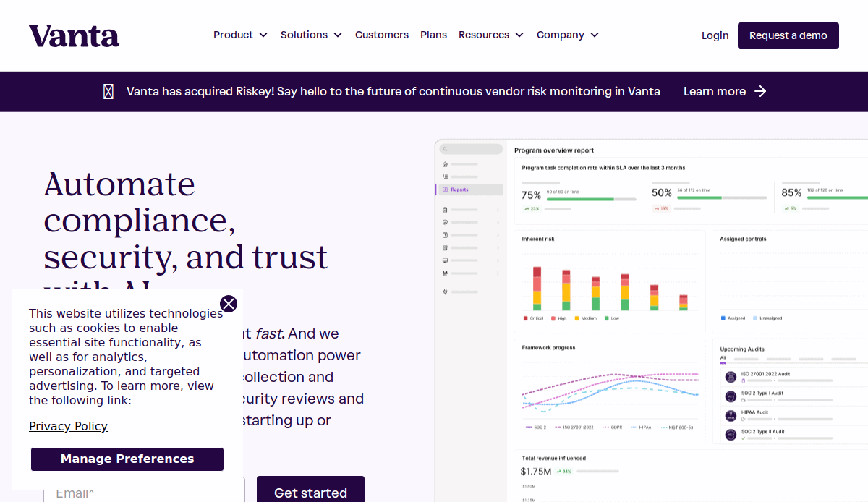Click the ISO 27001:2022 audit badge icon

(731, 377)
